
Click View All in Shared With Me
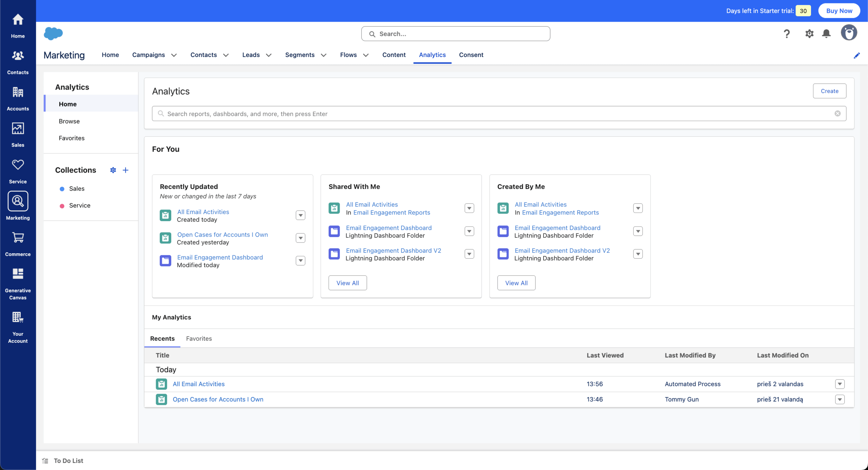(348, 283)
